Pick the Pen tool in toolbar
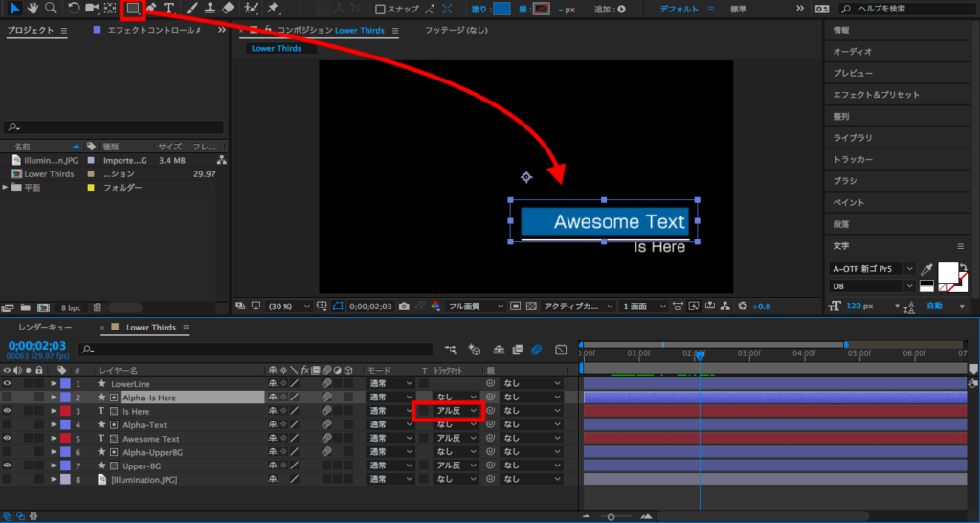Image resolution: width=980 pixels, height=523 pixels. click(151, 9)
